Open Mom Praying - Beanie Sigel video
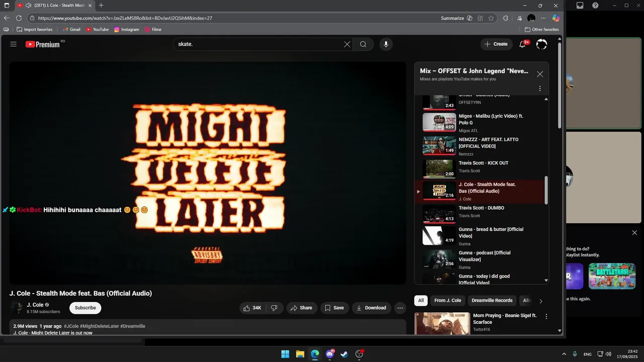This screenshot has width=644, height=362. coord(505,319)
